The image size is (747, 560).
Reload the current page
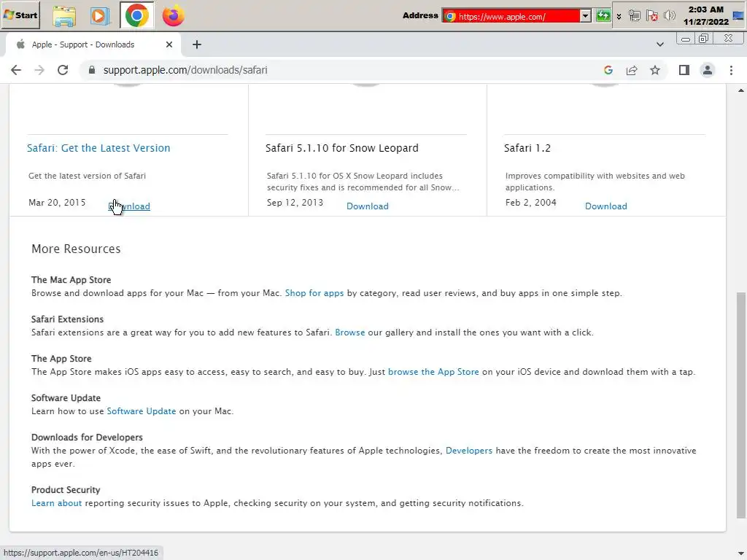pos(63,70)
